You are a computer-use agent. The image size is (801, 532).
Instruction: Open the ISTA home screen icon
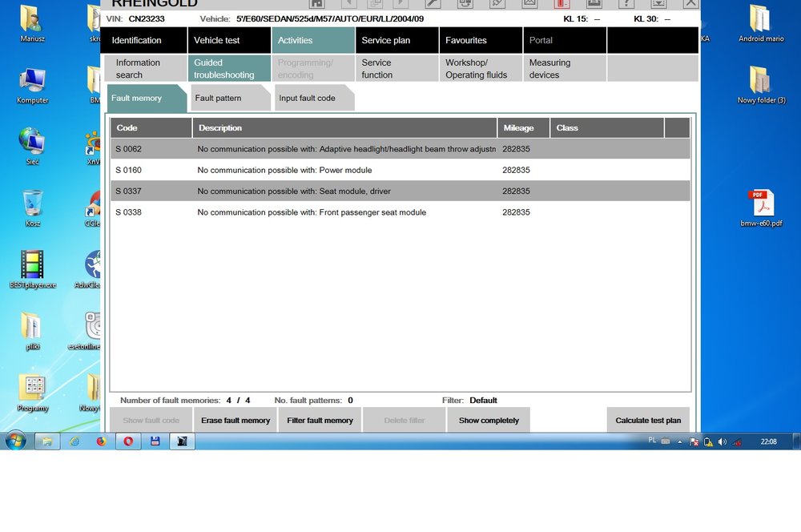point(318,4)
